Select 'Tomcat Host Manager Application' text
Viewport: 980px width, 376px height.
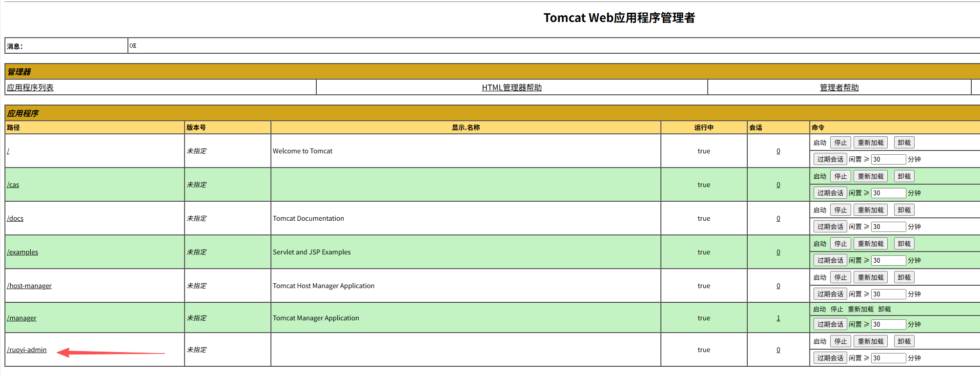[x=324, y=286]
